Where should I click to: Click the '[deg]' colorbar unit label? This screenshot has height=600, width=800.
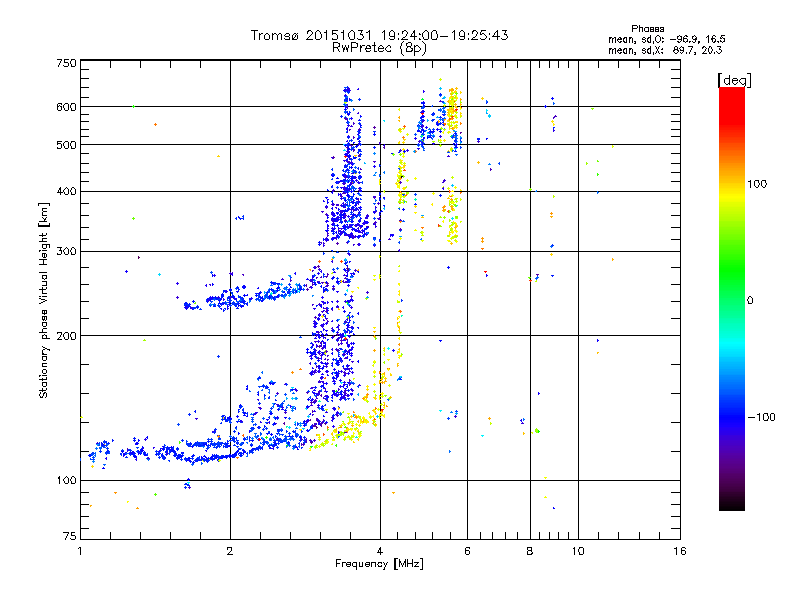[734, 80]
